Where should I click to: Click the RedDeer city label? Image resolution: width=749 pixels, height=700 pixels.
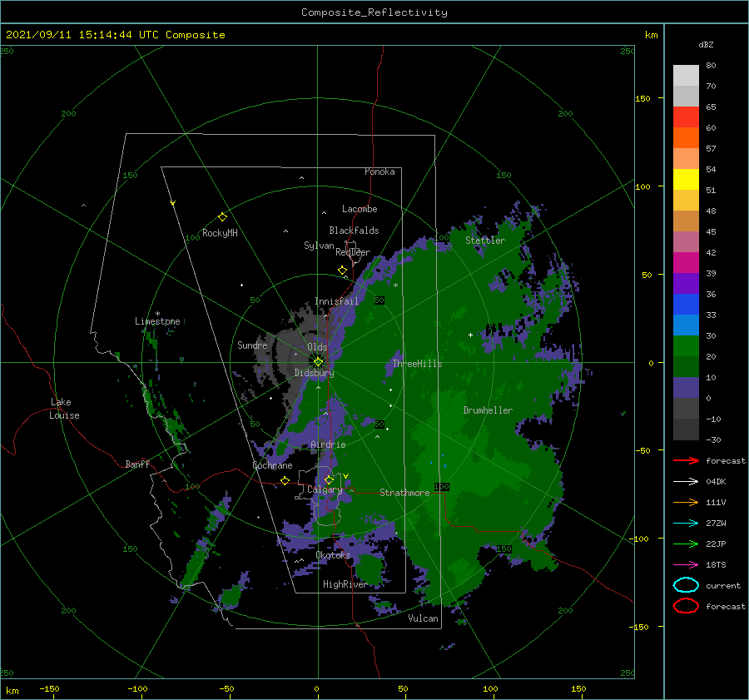[353, 252]
